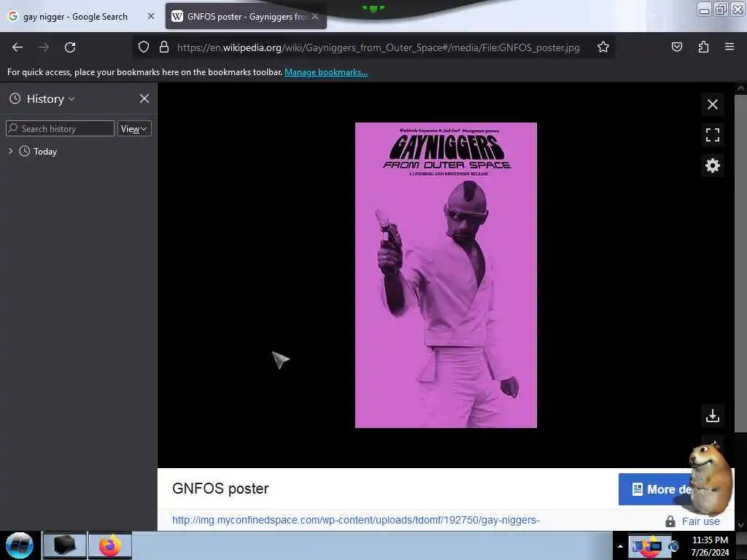Reload the current page
Image resolution: width=747 pixels, height=560 pixels.
70,47
